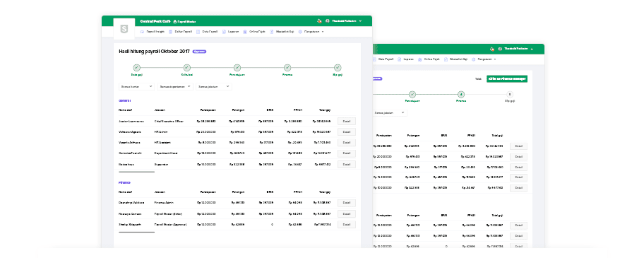Screen dimensions: 644x258
Task: Open notifications bell in back window
Action: [491, 49]
